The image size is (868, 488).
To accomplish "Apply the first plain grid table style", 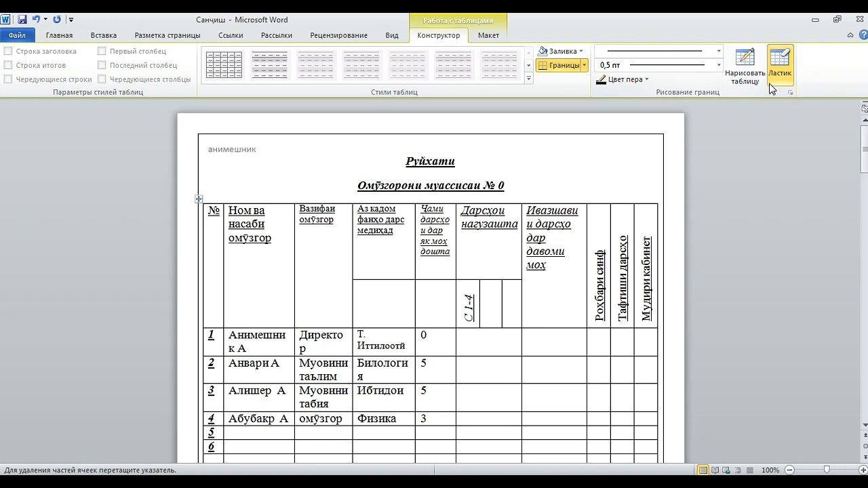I will [224, 65].
